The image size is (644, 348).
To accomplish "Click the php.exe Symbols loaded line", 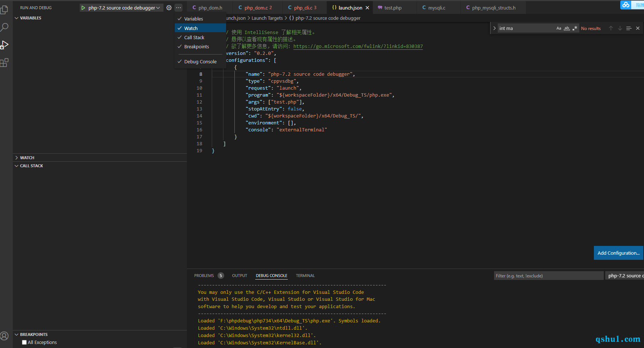I will coord(289,321).
